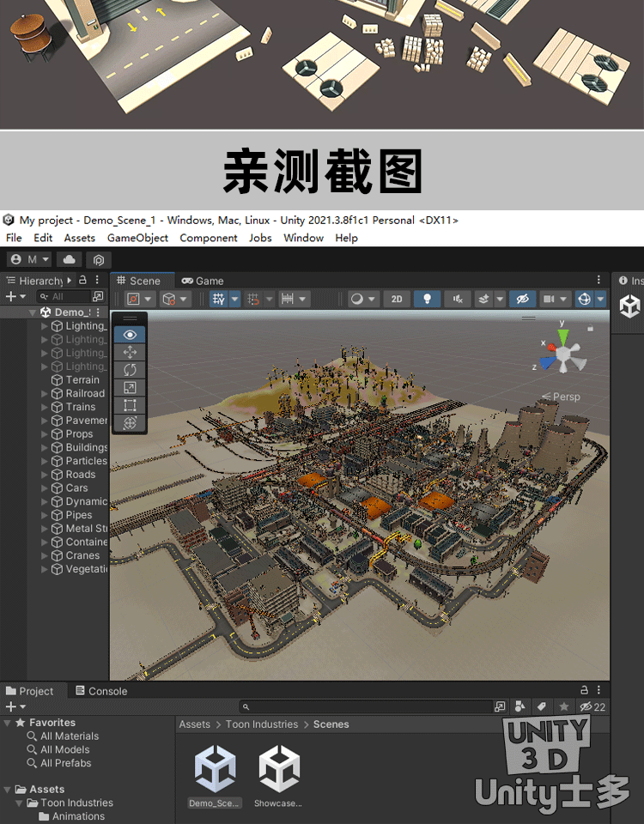Select the Rect transform tool
Viewport: 644px width, 824px height.
pyautogui.click(x=130, y=405)
